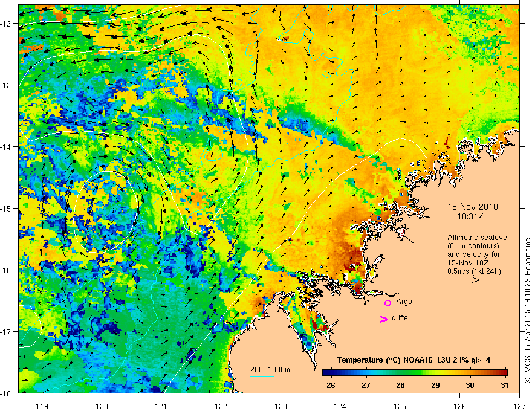Click latitude axis label -15

pyautogui.click(x=6, y=208)
